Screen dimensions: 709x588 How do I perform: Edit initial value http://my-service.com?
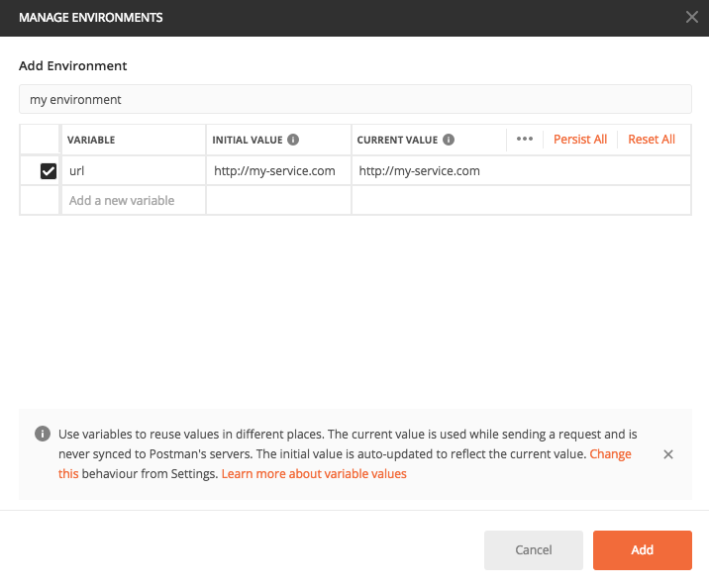(x=278, y=171)
